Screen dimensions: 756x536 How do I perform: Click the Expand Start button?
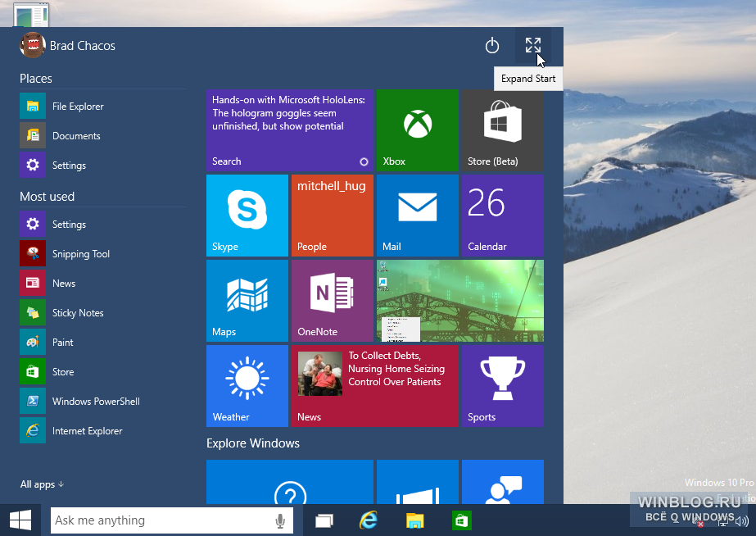coord(532,46)
